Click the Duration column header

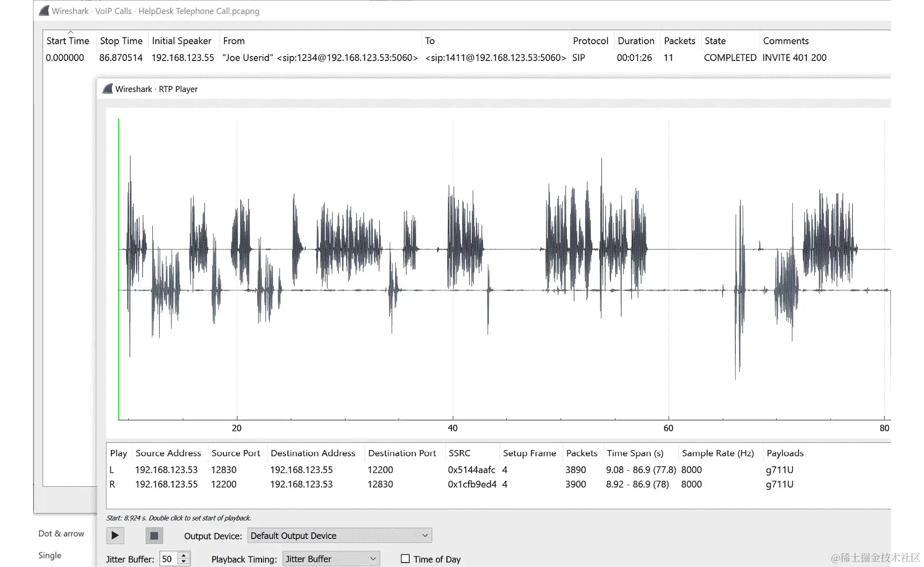click(636, 41)
